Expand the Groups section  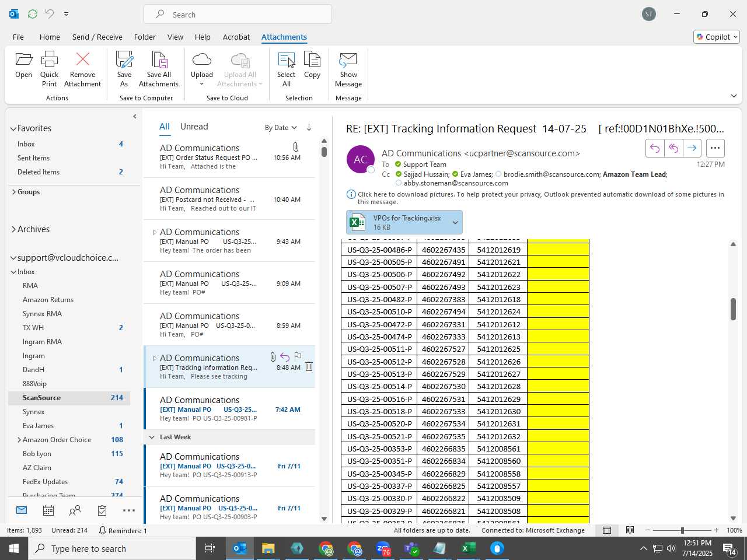[13, 192]
